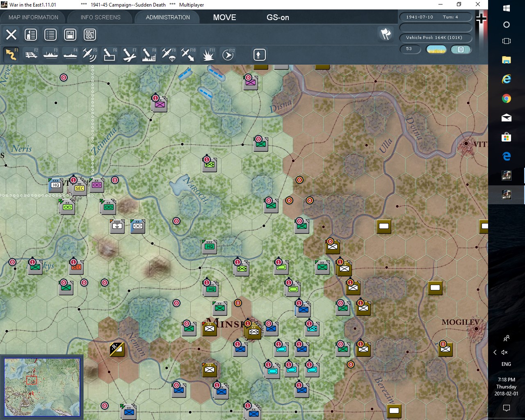
Task: Choose the F8 bomb city mode
Action: [149, 55]
